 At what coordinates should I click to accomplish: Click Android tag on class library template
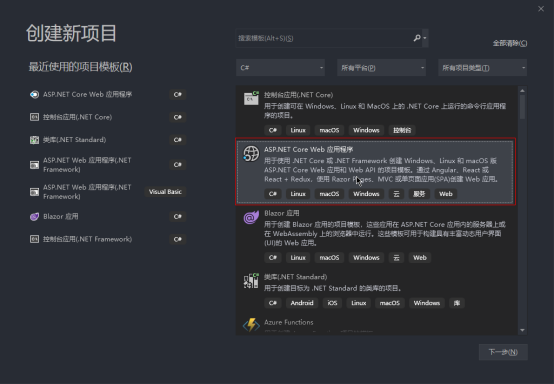(x=302, y=303)
